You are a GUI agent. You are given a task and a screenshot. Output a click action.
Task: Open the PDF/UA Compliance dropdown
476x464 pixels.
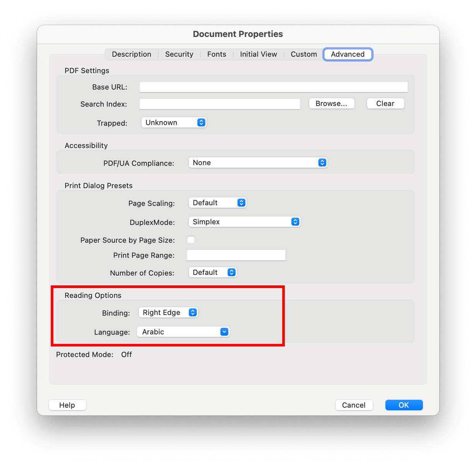click(258, 162)
